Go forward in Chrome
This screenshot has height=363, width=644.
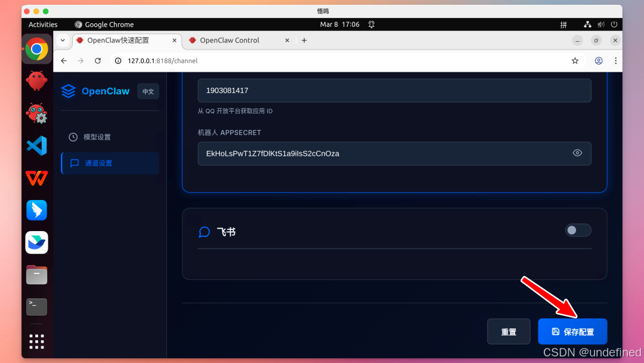[80, 61]
